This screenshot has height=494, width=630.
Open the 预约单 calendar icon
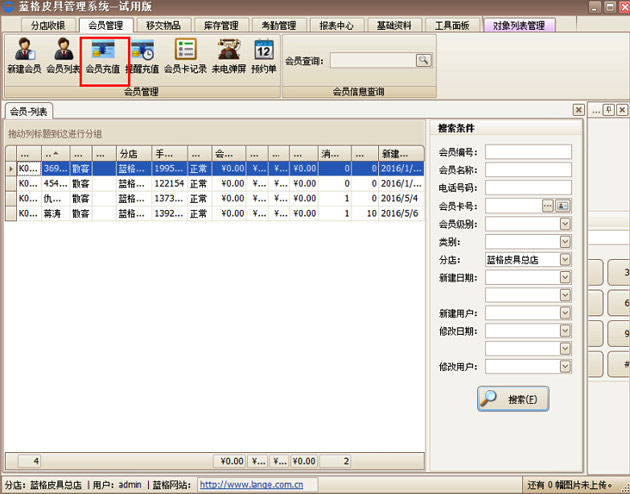tap(264, 56)
